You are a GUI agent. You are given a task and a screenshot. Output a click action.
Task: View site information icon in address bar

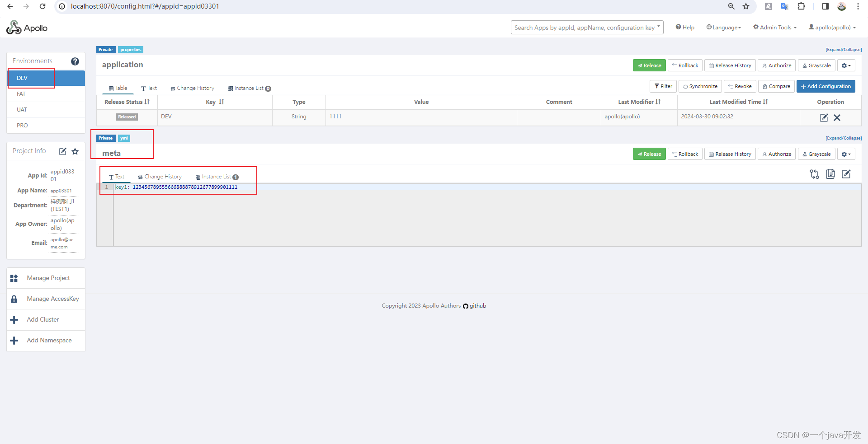(x=62, y=6)
